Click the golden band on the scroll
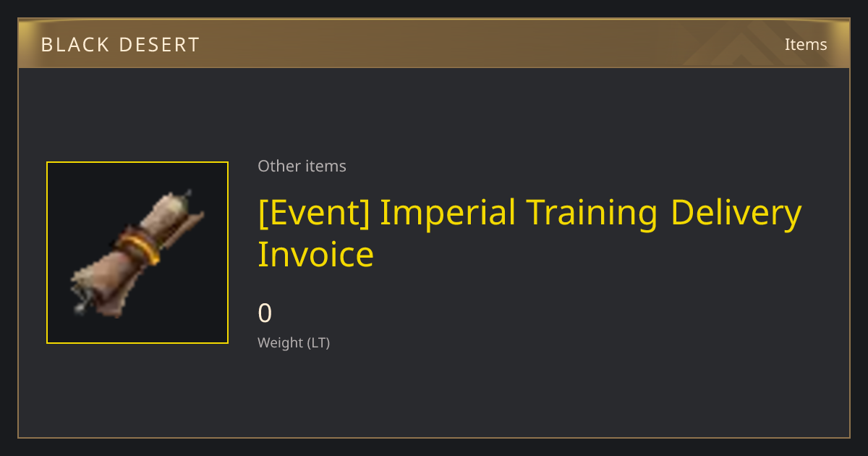The height and width of the screenshot is (456, 868). click(137, 245)
